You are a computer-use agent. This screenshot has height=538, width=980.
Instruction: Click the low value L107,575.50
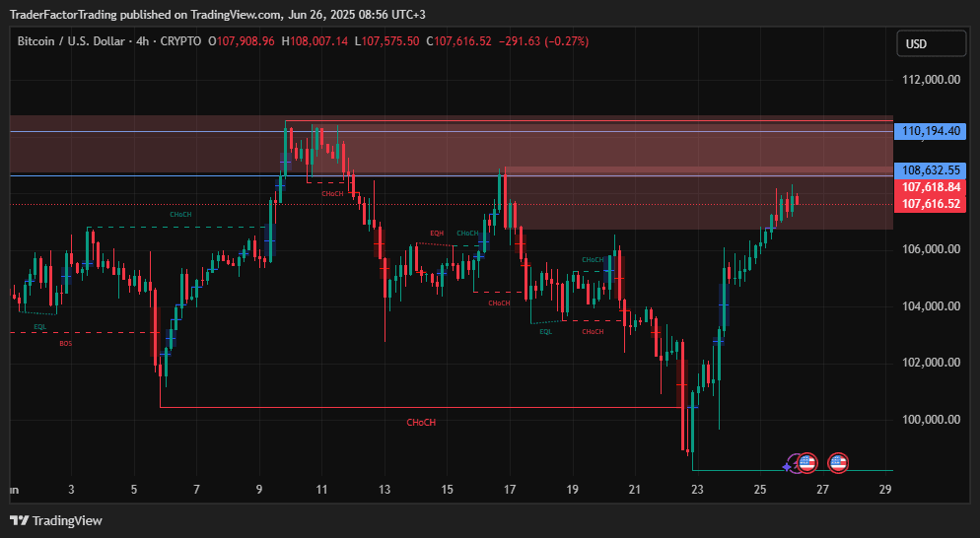point(386,41)
